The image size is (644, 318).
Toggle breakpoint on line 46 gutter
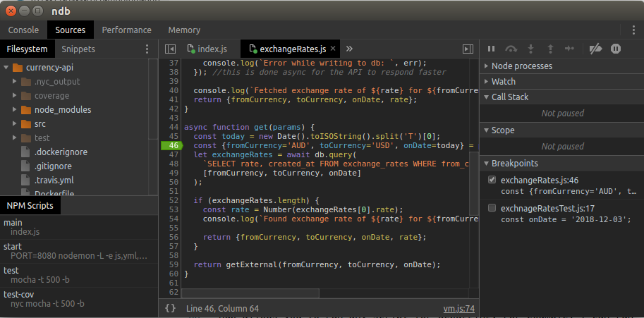pyautogui.click(x=171, y=145)
